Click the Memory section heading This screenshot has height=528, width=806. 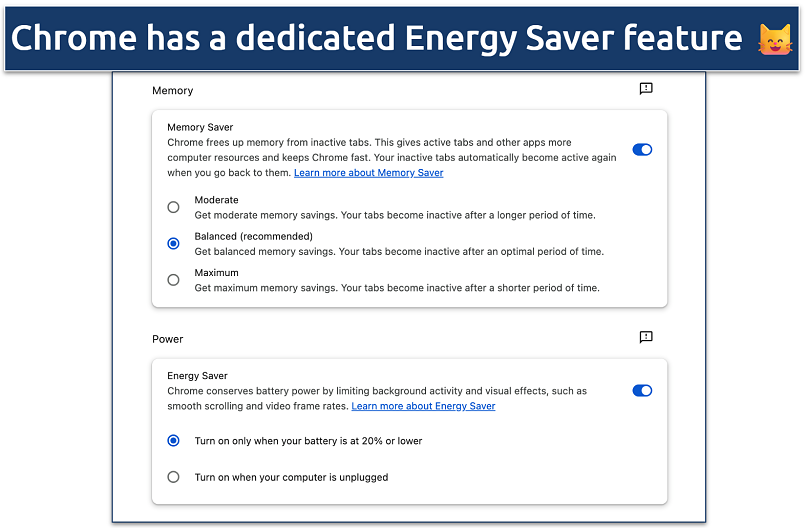[172, 91]
